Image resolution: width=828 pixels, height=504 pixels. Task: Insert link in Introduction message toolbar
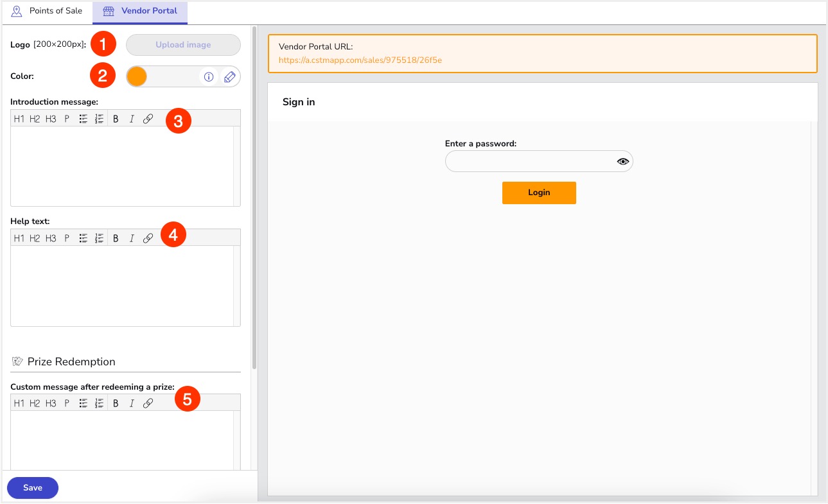tap(148, 119)
